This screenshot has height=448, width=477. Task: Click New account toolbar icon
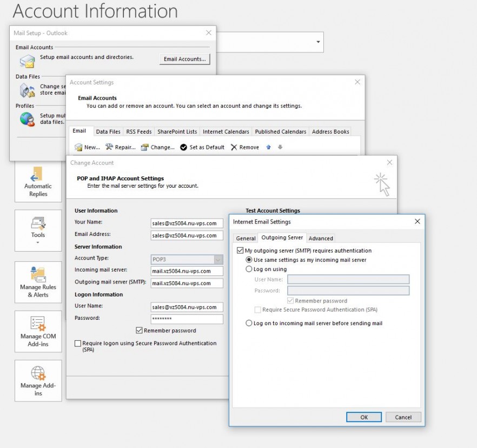tap(78, 147)
